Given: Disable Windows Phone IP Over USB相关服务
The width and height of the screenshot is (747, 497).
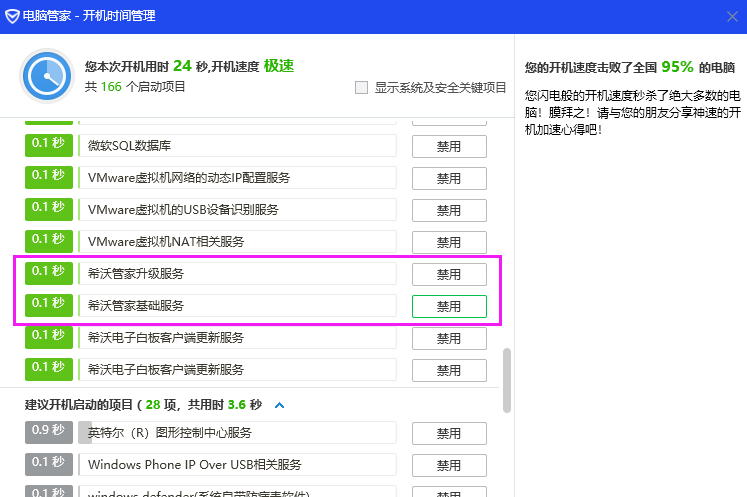Looking at the screenshot, I should (449, 465).
